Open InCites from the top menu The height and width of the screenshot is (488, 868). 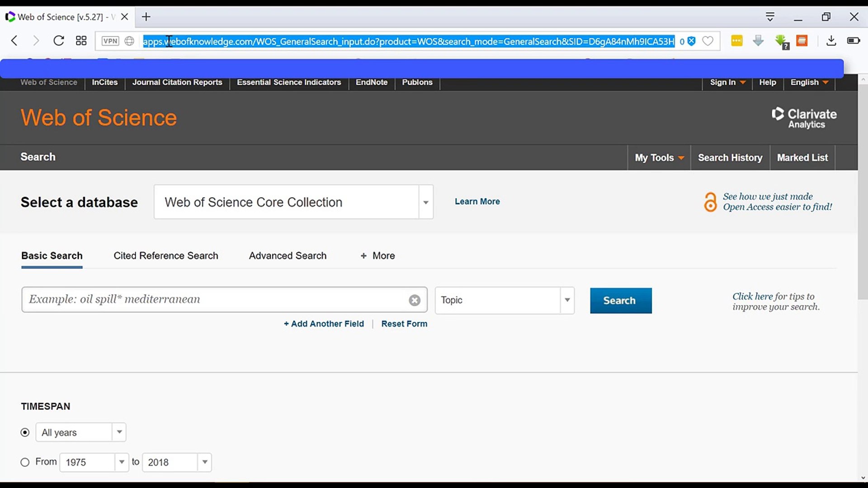click(105, 82)
